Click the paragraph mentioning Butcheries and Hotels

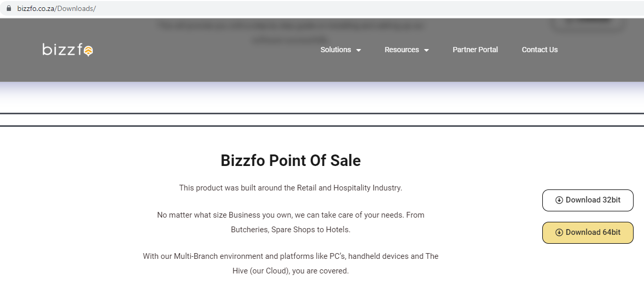click(290, 222)
